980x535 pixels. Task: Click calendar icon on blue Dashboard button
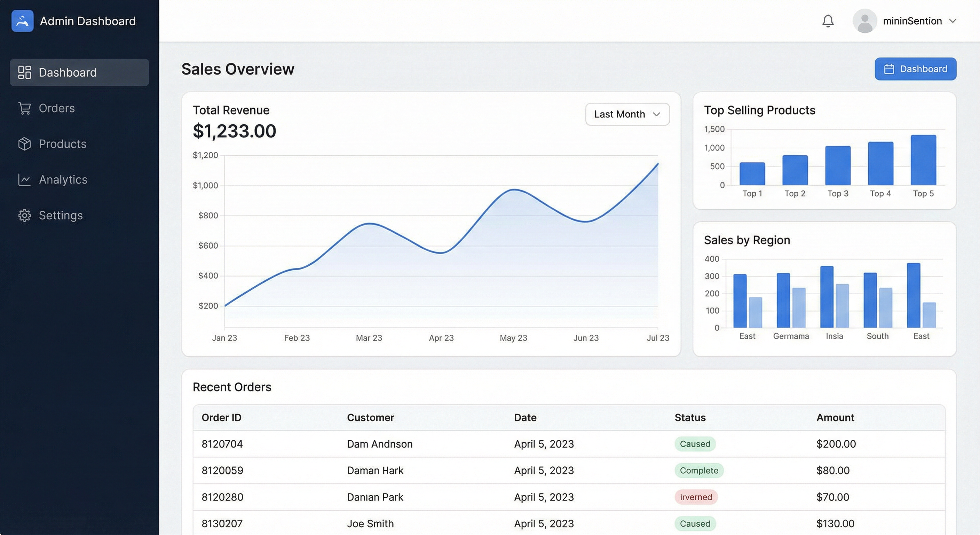(889, 69)
